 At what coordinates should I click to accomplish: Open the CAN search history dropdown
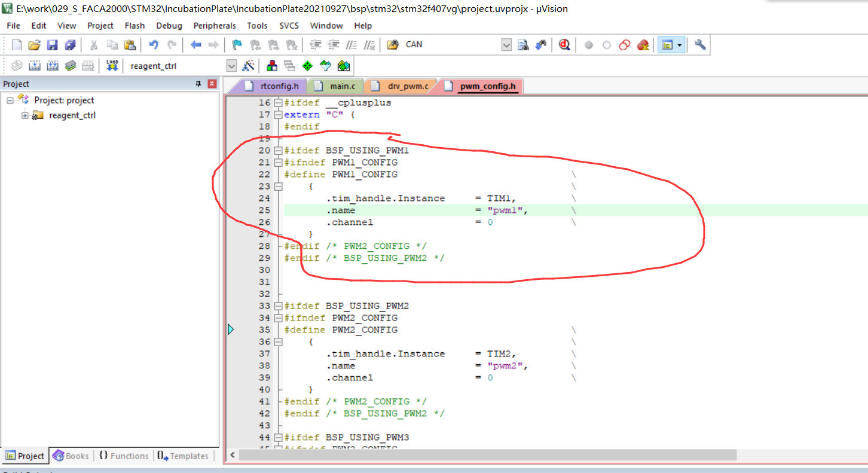click(506, 44)
